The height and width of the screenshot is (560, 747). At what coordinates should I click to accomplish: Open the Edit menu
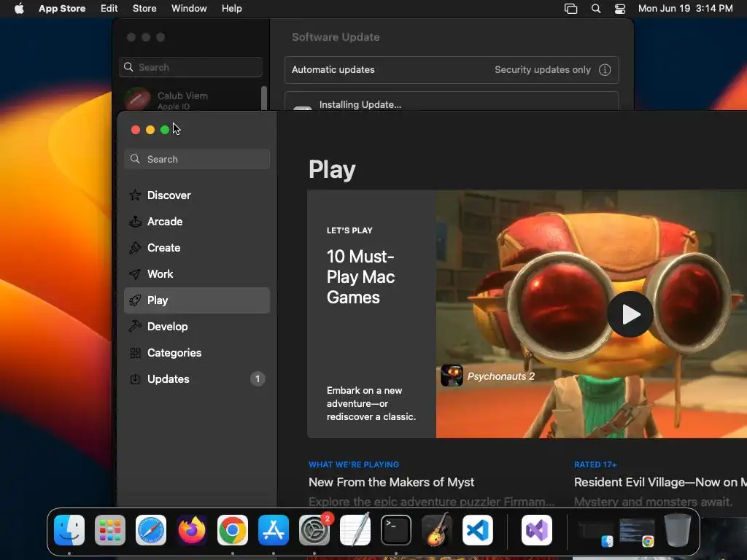[x=109, y=9]
